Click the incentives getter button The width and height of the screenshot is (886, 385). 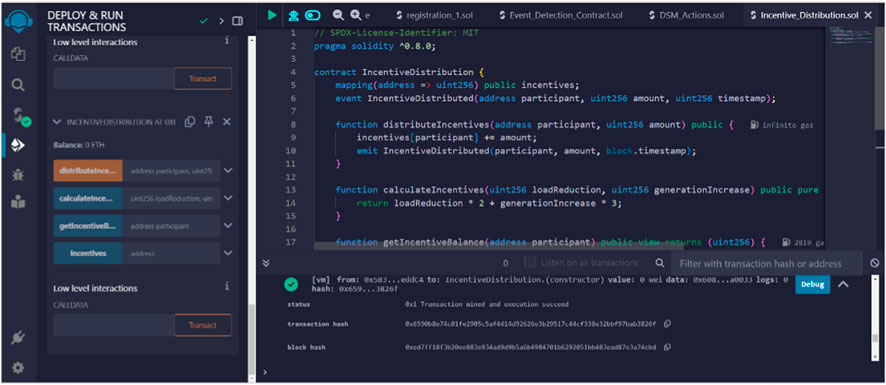tap(88, 253)
